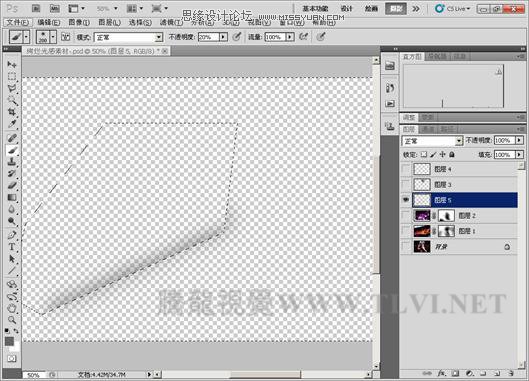Open layer fill slider arrow
This screenshot has width=529, height=381.
click(520, 155)
